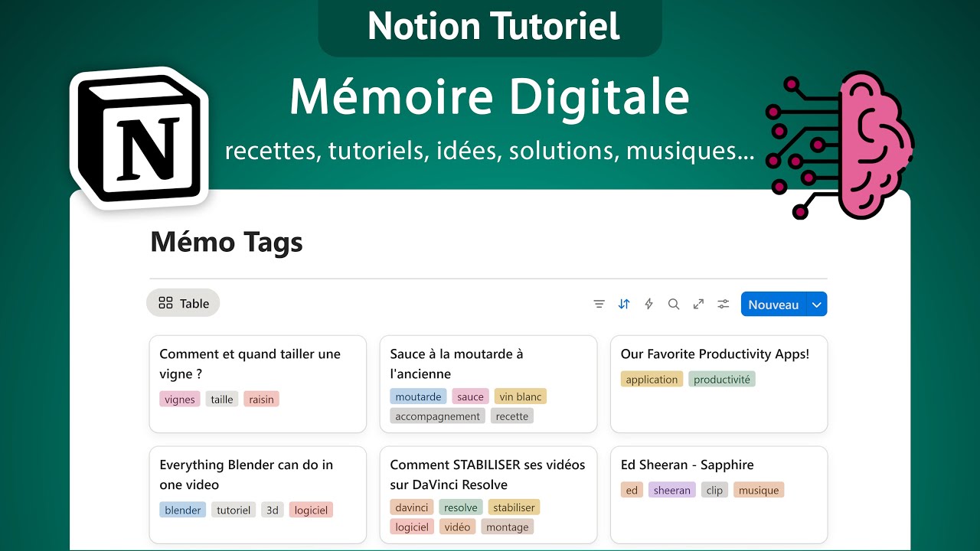980x551 pixels.
Task: Click the purple sheeran tag
Action: [672, 490]
